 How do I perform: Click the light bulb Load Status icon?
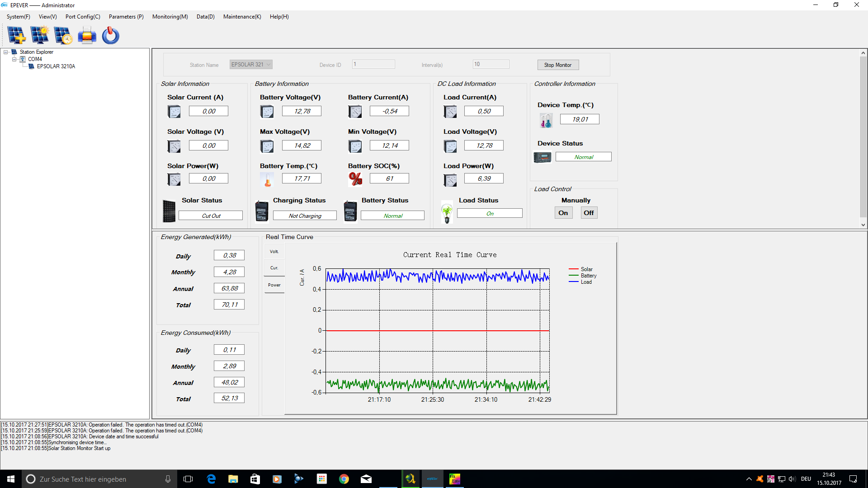[447, 212]
